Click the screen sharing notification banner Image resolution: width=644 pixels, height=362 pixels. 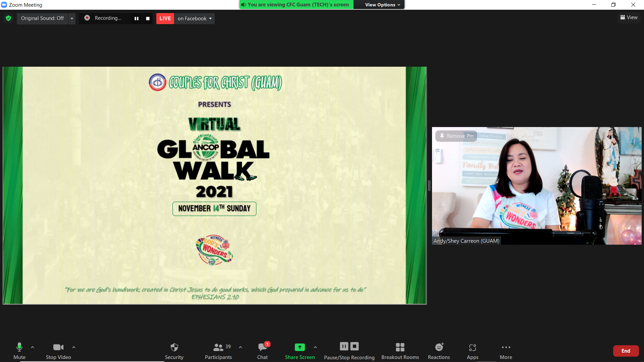pyautogui.click(x=296, y=5)
